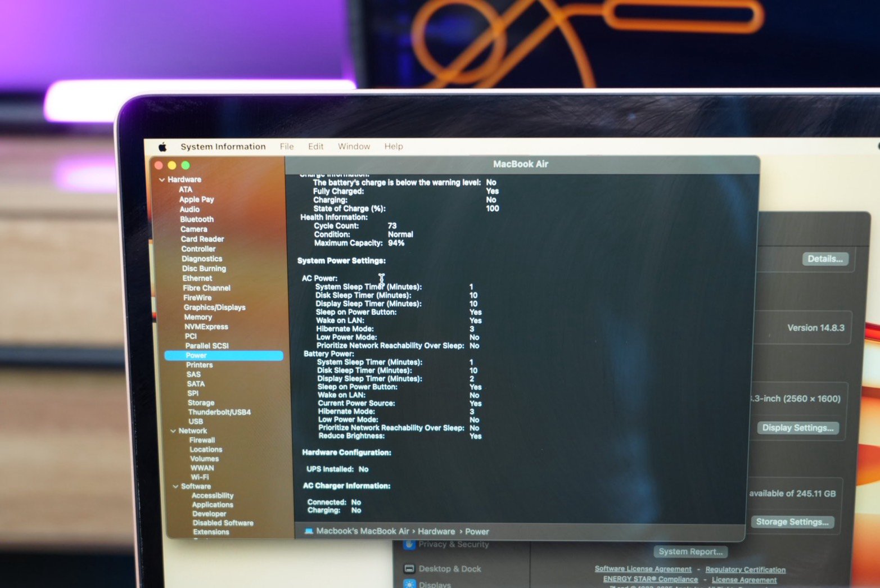Viewport: 880px width, 588px height.
Task: Collapse the Software section chevron
Action: [x=175, y=487]
